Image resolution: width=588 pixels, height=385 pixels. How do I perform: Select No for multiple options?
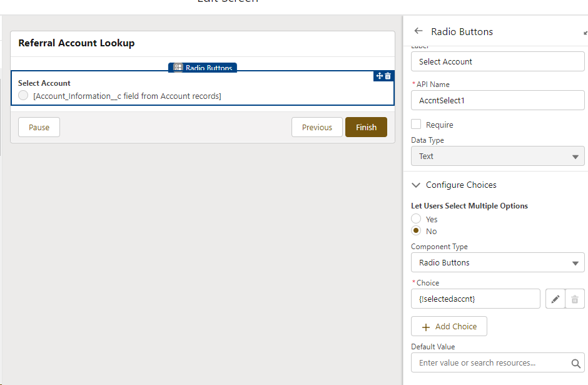[416, 231]
